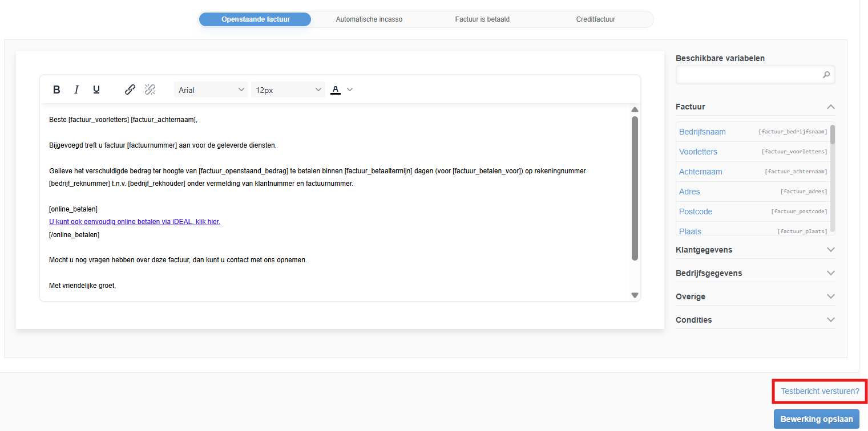868x431 pixels.
Task: Click the Testbericht versturen link
Action: [x=819, y=391]
